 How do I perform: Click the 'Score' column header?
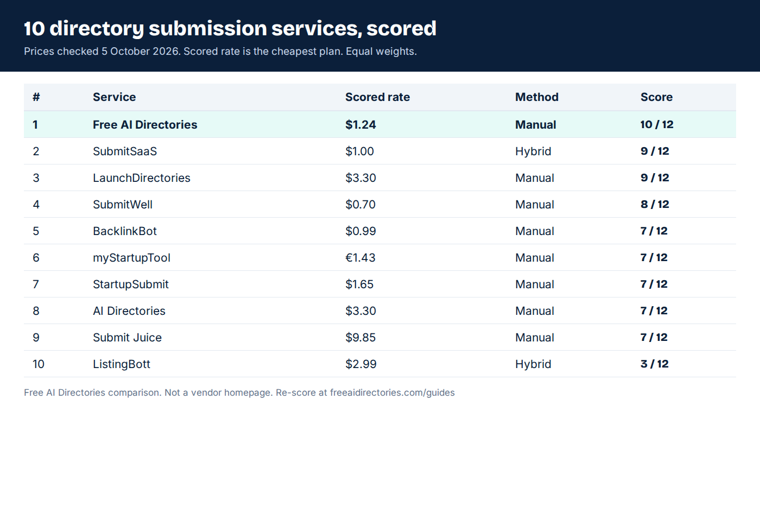(656, 97)
